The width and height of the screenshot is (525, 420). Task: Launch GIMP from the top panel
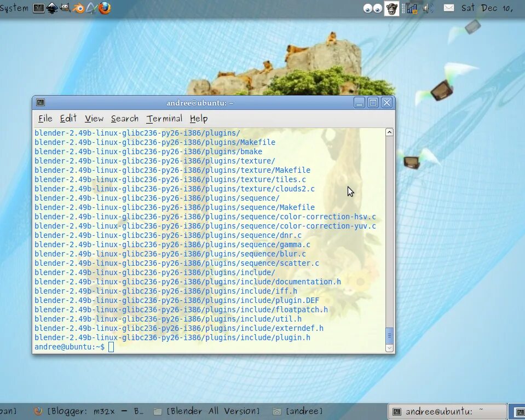pyautogui.click(x=65, y=8)
